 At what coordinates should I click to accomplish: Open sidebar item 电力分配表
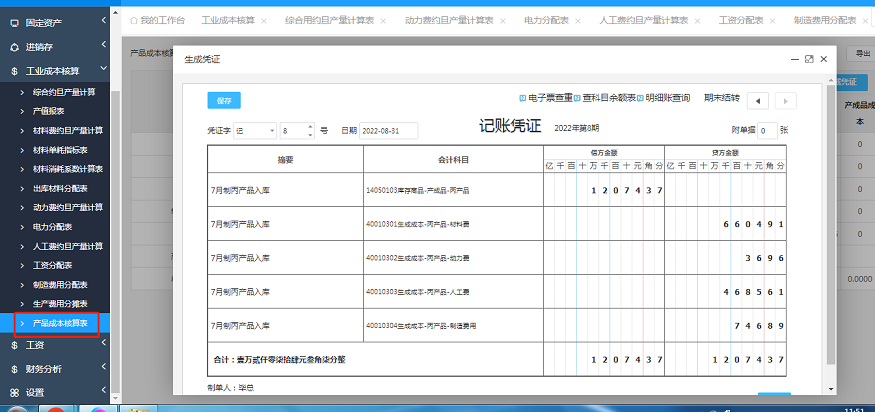click(x=52, y=227)
